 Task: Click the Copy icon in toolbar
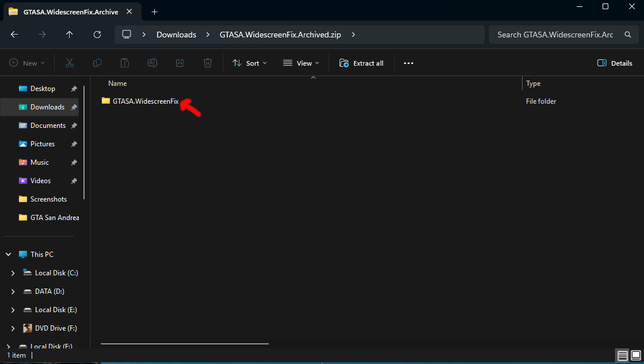click(x=97, y=63)
